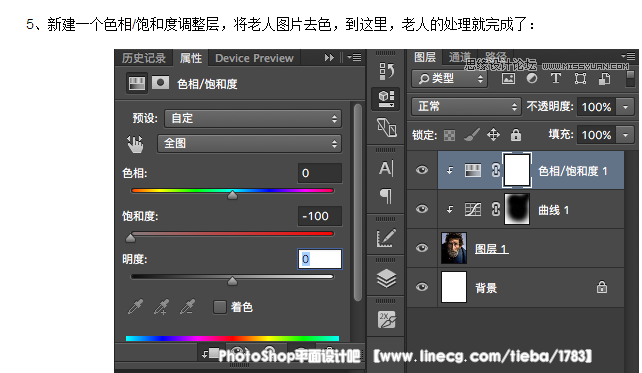642x373 pixels.
Task: Click the 图层 1 layer name
Action: click(491, 249)
